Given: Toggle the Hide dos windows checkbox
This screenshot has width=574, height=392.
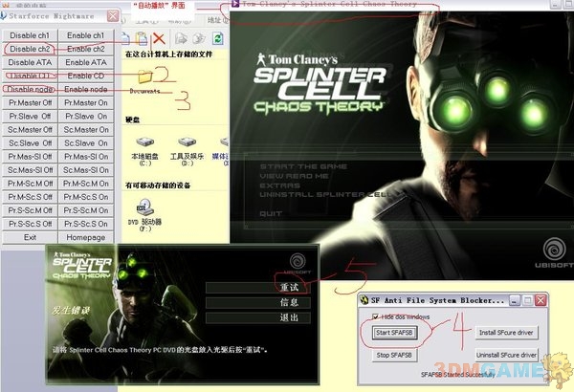Looking at the screenshot, I should (x=374, y=316).
